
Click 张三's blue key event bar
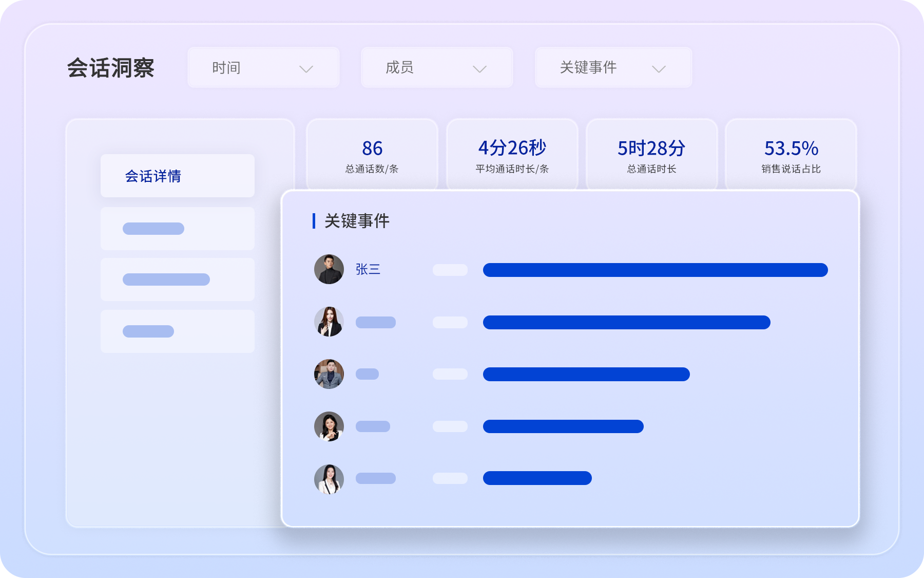655,270
